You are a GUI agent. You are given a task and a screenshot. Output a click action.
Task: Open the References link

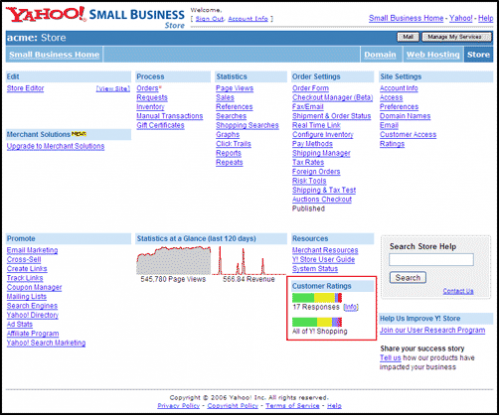pos(234,107)
